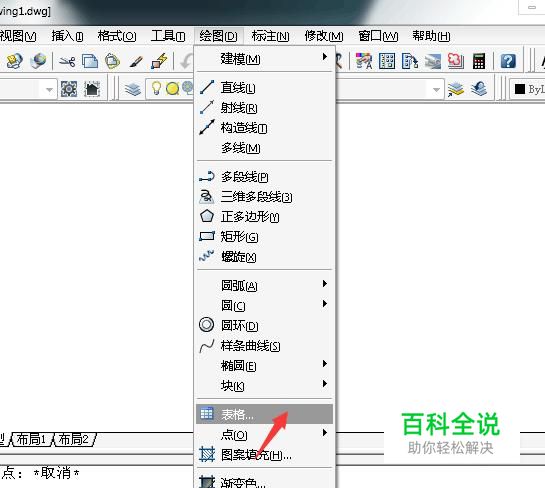Open the 帮助(H) menu
The height and width of the screenshot is (488, 545).
[x=431, y=36]
